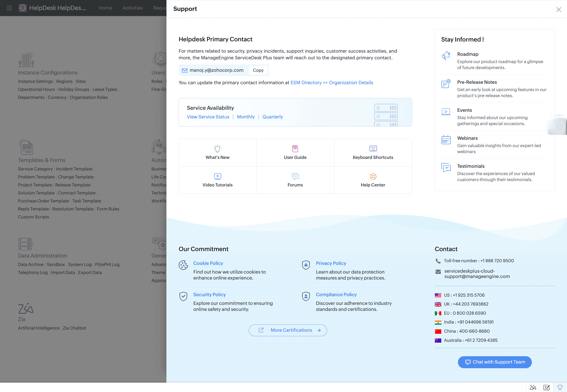The image size is (567, 392).
Task: Click View Service Status link
Action: 208,117
